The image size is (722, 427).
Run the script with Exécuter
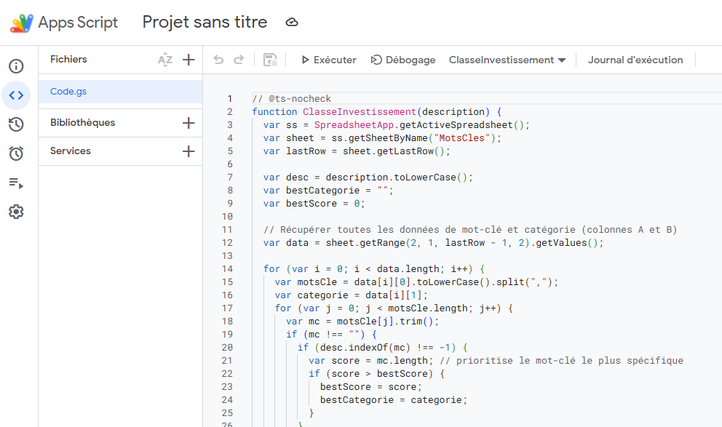pyautogui.click(x=328, y=60)
